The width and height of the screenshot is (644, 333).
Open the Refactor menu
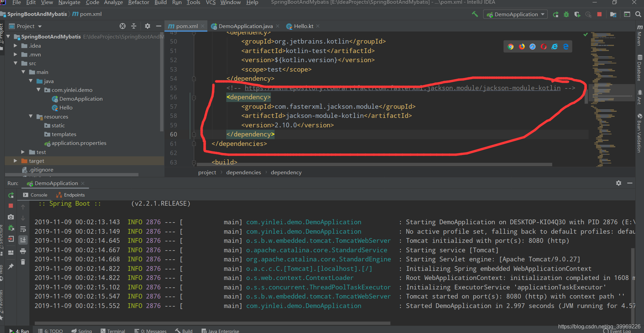(138, 3)
